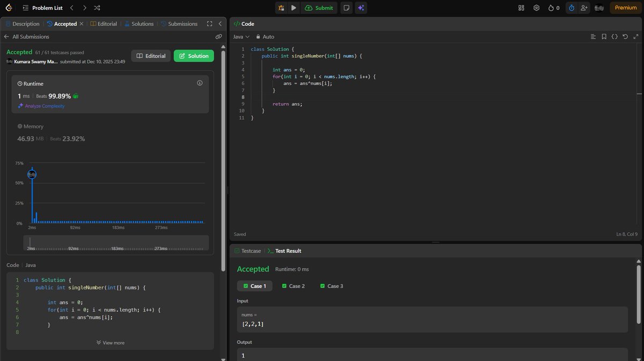Reset code with the undo arrow icon
This screenshot has height=361, width=644.
[625, 37]
